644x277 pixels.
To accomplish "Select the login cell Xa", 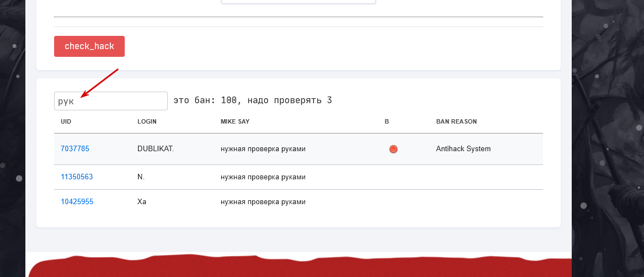I will click(x=142, y=202).
